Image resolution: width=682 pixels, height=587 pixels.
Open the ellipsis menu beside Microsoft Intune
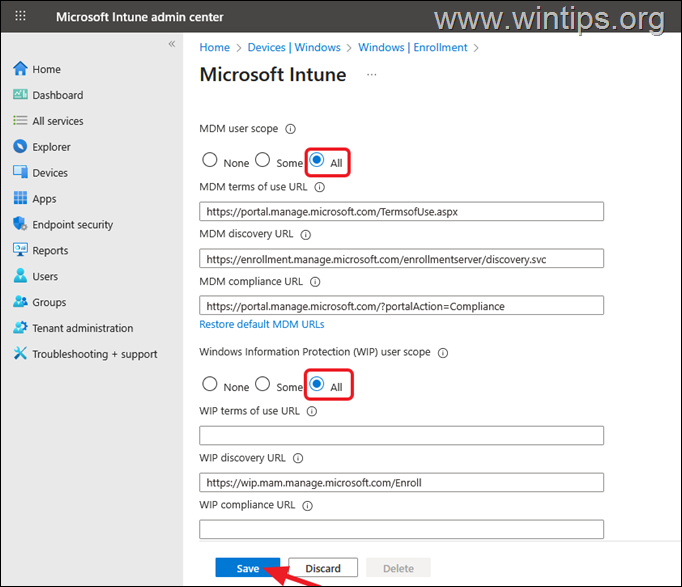tap(372, 75)
